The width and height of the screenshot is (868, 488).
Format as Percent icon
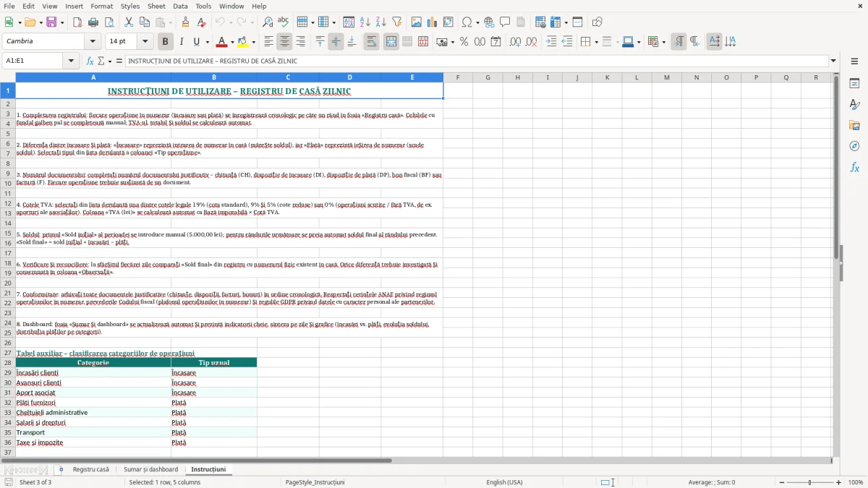tap(464, 42)
